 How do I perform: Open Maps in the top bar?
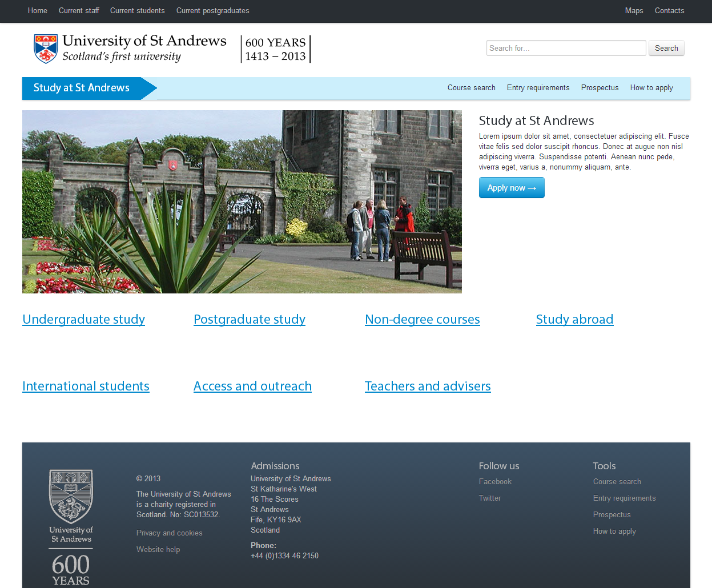click(x=634, y=10)
